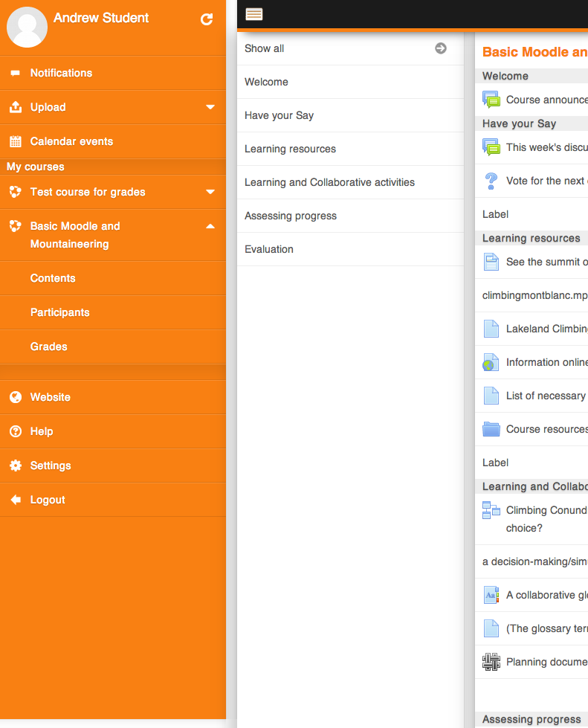Viewport: 588px width, 728px height.
Task: Click the page icon beside See the summit
Action: [491, 262]
